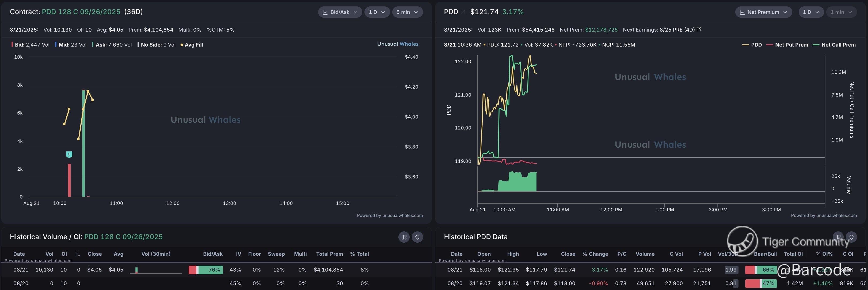
Task: Open column settings for Historical Volume table
Action: pos(404,237)
